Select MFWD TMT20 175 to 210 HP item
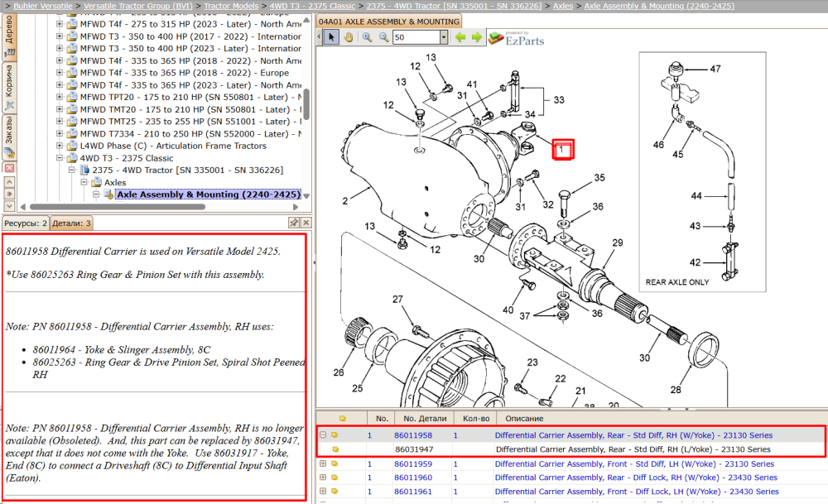The image size is (828, 504). click(190, 109)
